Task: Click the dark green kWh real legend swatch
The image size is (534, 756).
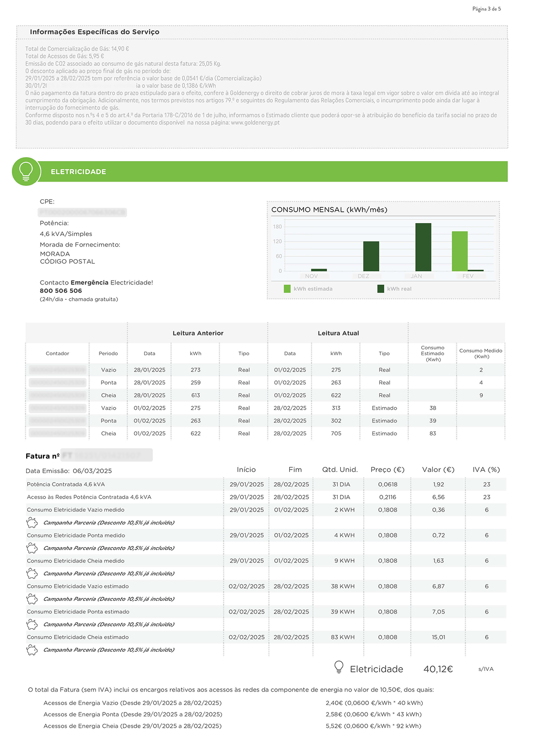Action: 381,289
